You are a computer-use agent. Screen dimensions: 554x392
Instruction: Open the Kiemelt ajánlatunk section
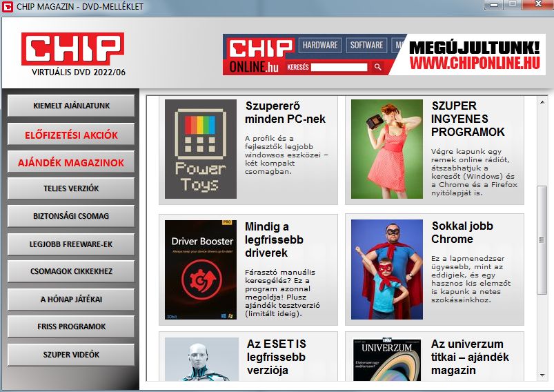tap(71, 106)
